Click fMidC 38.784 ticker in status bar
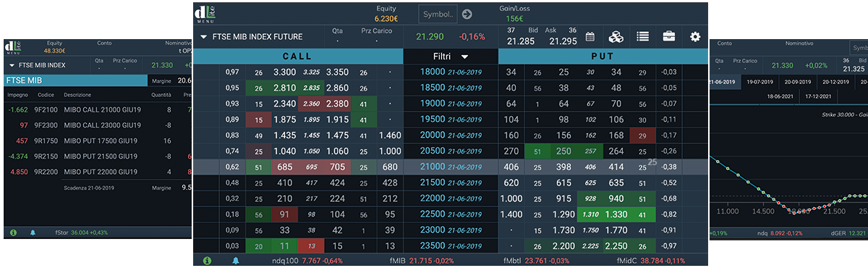Image resolution: width=868 pixels, height=268 pixels. [650, 260]
